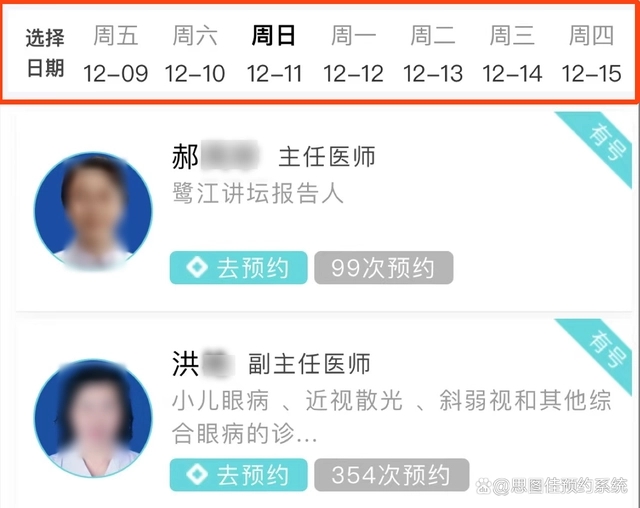Image resolution: width=640 pixels, height=508 pixels.
Task: Expand truncated 小儿眼病 specialty description
Action: [391, 417]
